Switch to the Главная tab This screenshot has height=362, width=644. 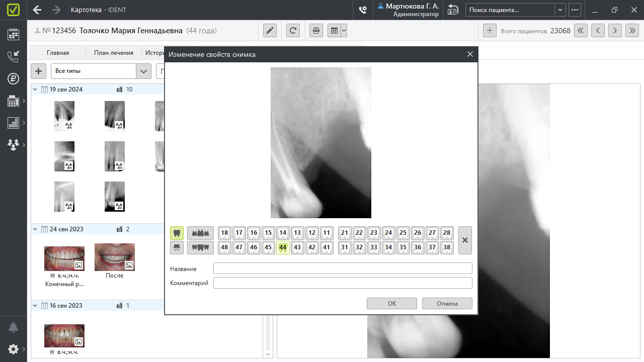tap(58, 53)
